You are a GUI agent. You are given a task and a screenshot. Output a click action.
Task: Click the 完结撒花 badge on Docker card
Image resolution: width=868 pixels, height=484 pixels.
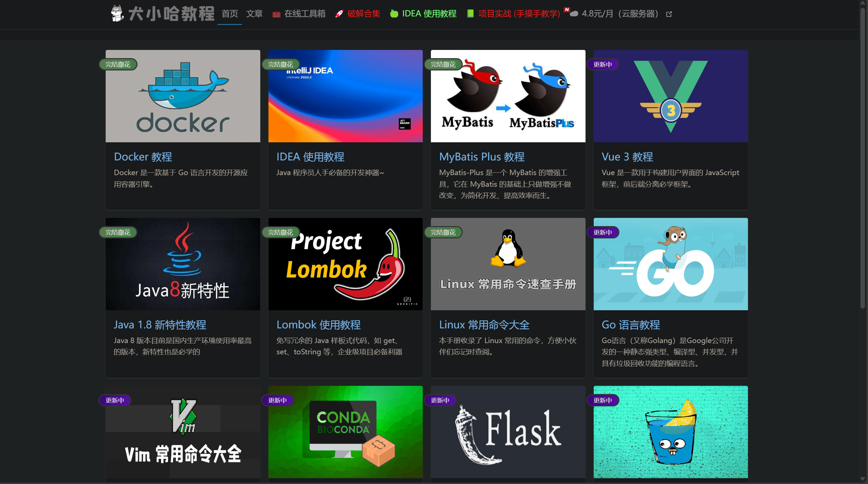click(x=118, y=64)
